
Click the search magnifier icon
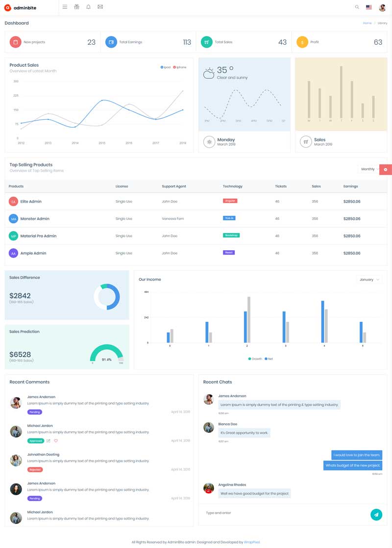point(357,7)
